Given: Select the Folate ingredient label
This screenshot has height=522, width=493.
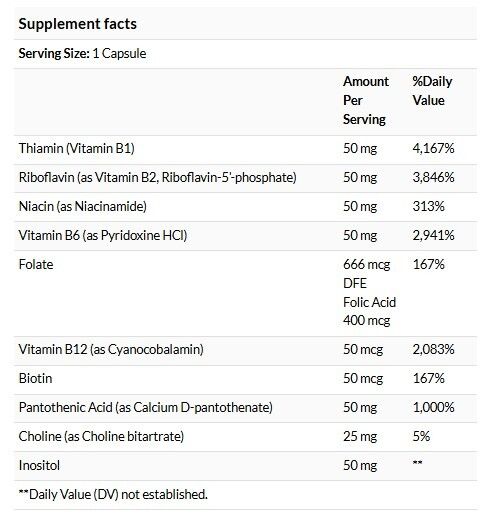Looking at the screenshot, I should point(36,264).
